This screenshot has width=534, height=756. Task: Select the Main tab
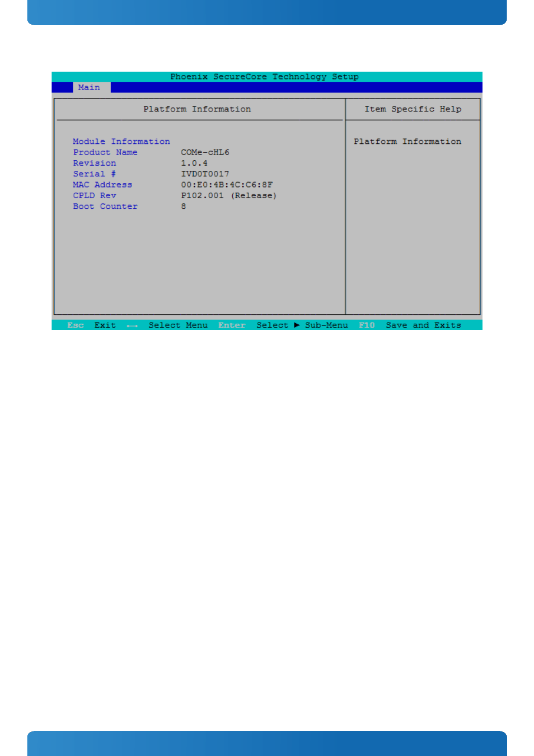click(x=92, y=87)
